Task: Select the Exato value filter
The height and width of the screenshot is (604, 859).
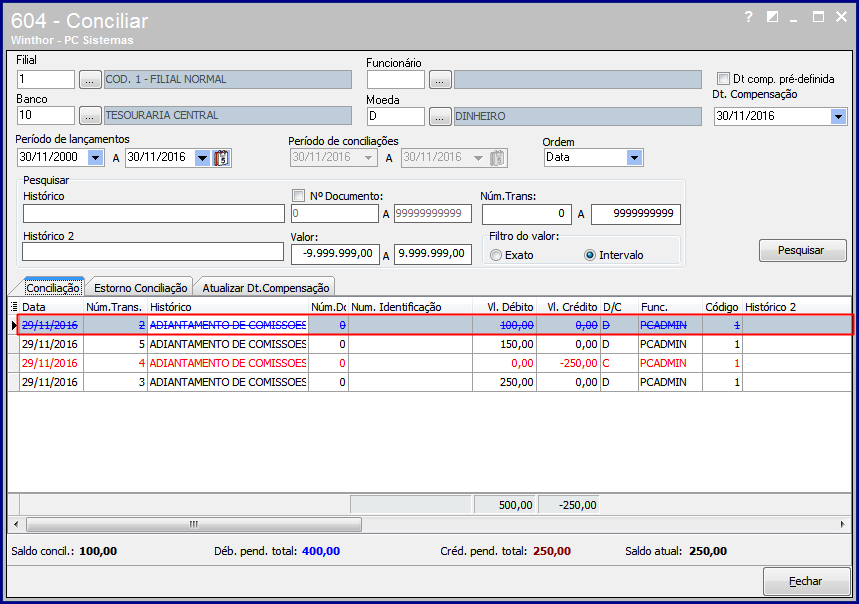Action: point(496,255)
